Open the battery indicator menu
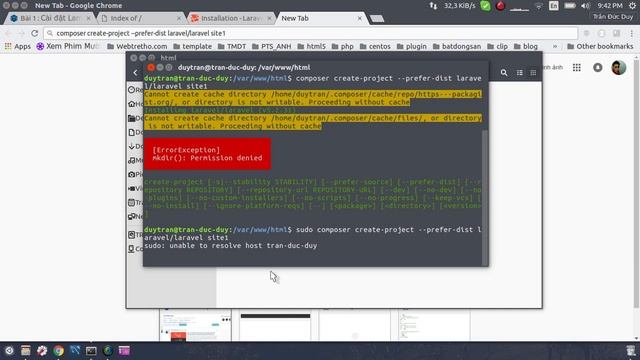 click(570, 6)
